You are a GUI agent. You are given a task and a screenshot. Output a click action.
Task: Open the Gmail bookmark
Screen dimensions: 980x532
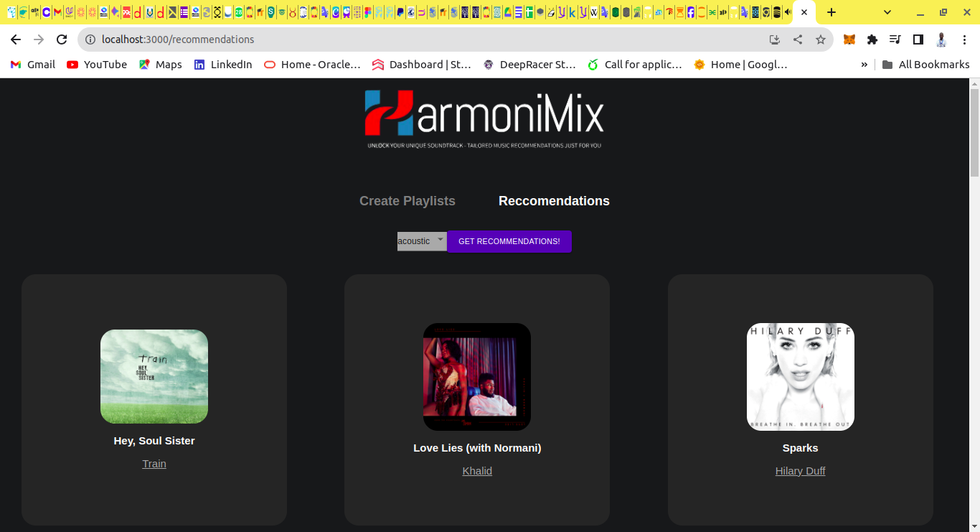pos(33,65)
